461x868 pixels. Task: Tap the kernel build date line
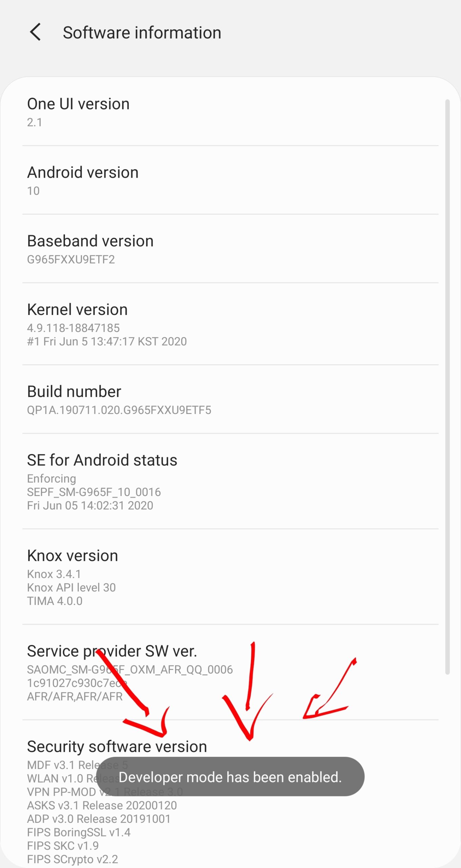[x=107, y=341]
